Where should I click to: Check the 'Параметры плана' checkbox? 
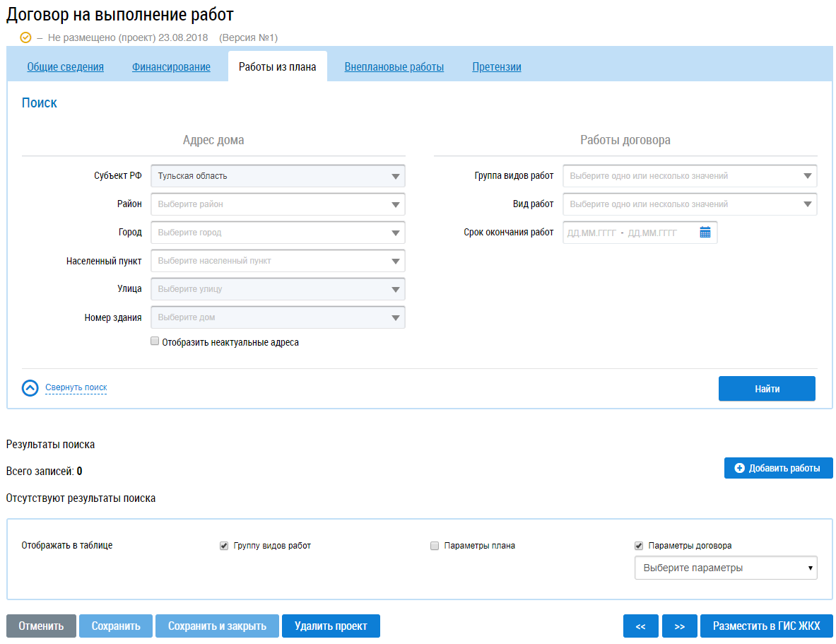click(435, 546)
